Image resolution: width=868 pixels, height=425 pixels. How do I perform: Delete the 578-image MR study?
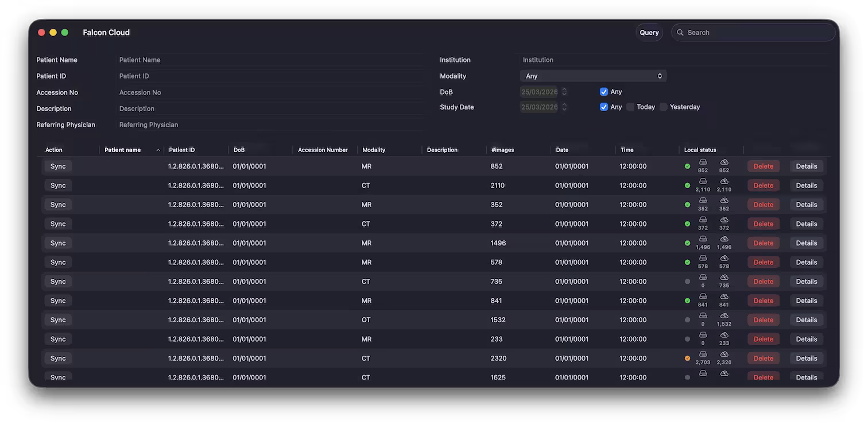click(x=763, y=263)
